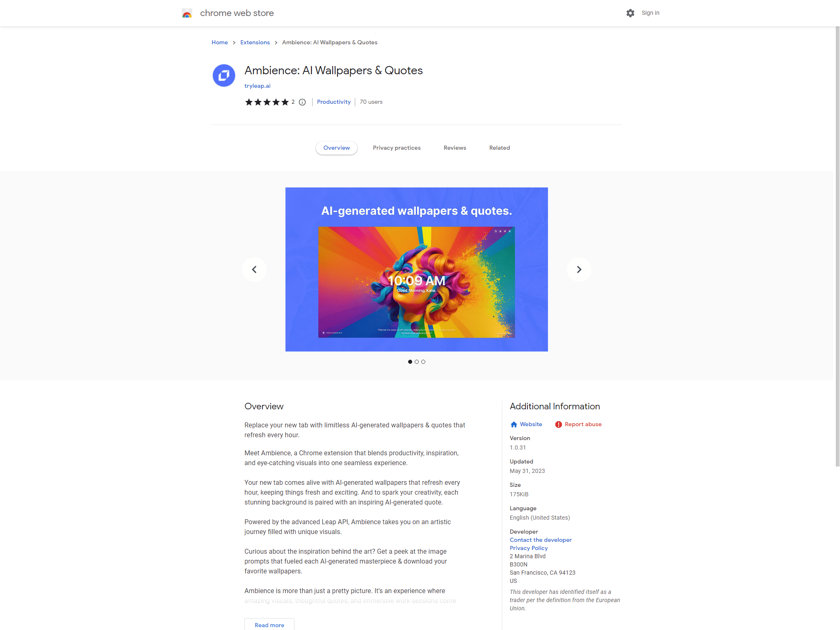The width and height of the screenshot is (840, 630).
Task: Click the AI-generated wallpapers screenshot thumbnail
Action: coord(417,269)
